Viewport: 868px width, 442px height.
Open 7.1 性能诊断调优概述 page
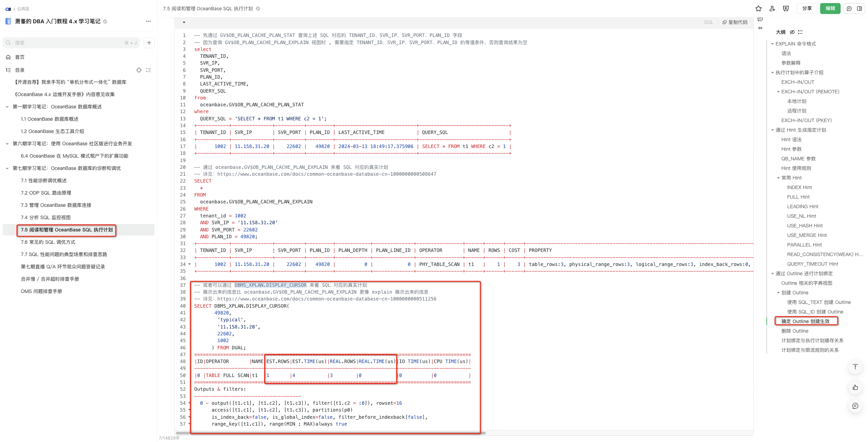point(44,180)
